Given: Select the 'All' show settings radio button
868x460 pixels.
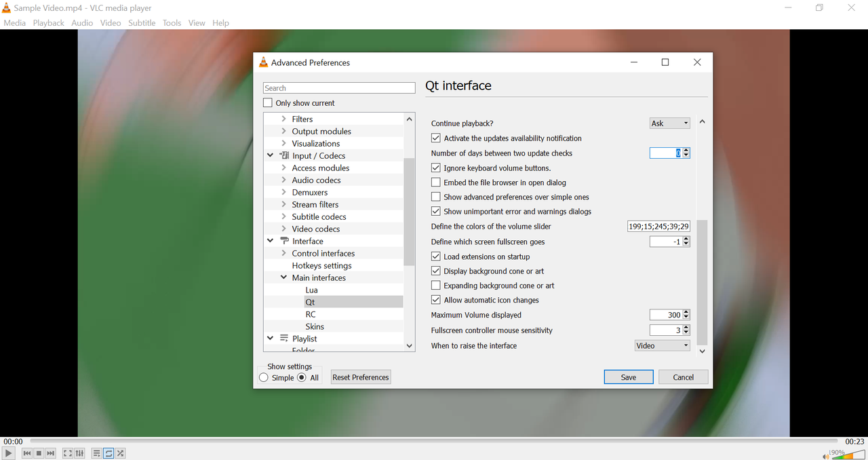Looking at the screenshot, I should click(302, 378).
